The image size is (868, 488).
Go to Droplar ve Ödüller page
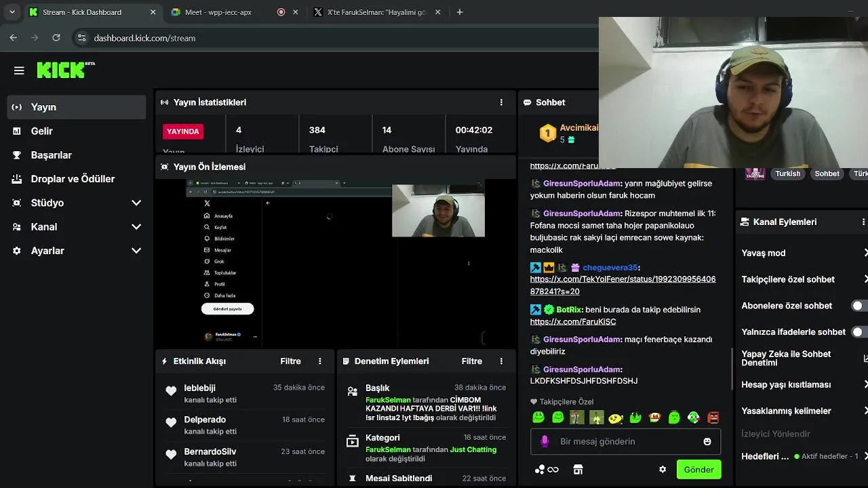coord(77,179)
